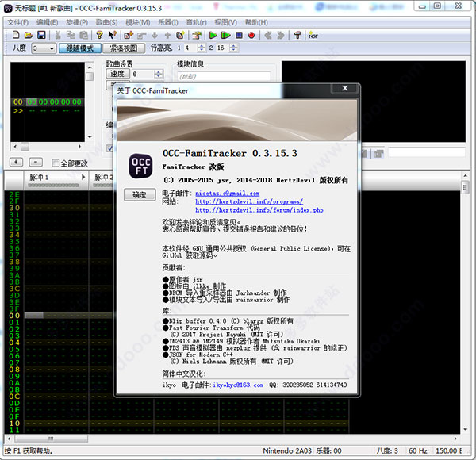Open the 歌曲(S) menu
Screen dimensions: 476x460
click(106, 22)
